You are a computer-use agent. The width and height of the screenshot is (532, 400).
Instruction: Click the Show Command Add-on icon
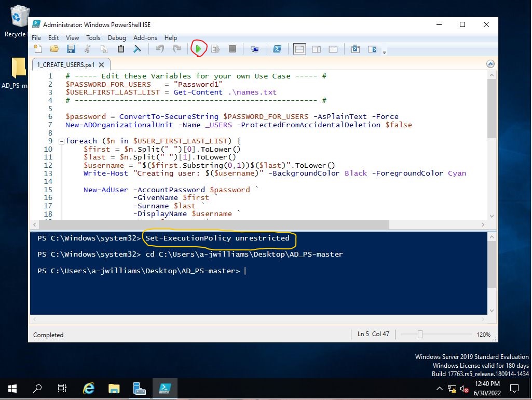point(372,49)
